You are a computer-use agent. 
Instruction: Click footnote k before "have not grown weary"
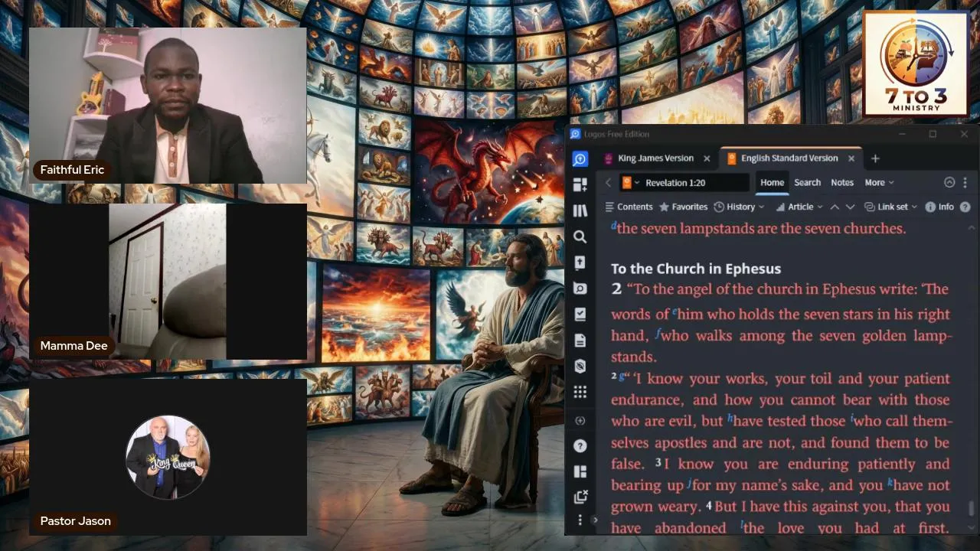coord(890,482)
